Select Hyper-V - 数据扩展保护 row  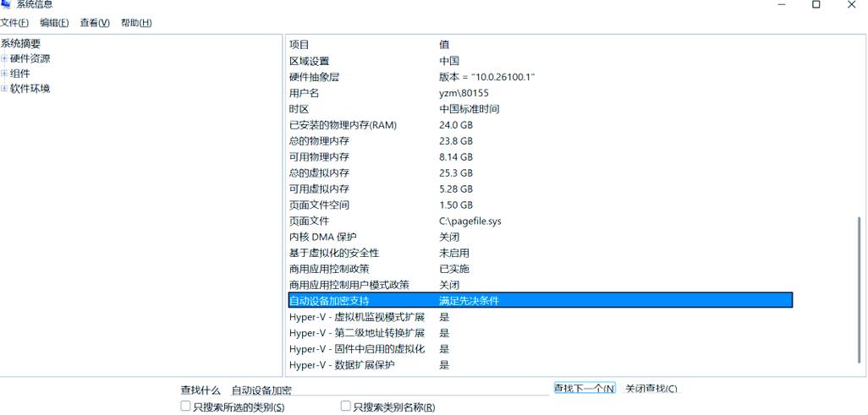pyautogui.click(x=541, y=365)
